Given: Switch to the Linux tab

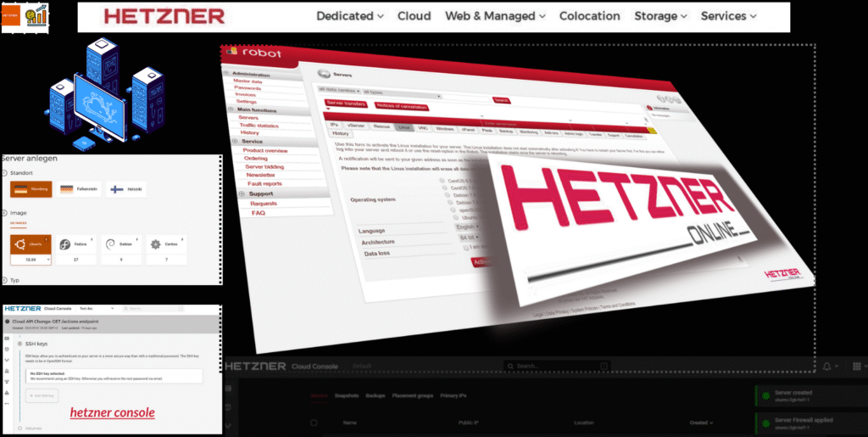Looking at the screenshot, I should click(403, 127).
